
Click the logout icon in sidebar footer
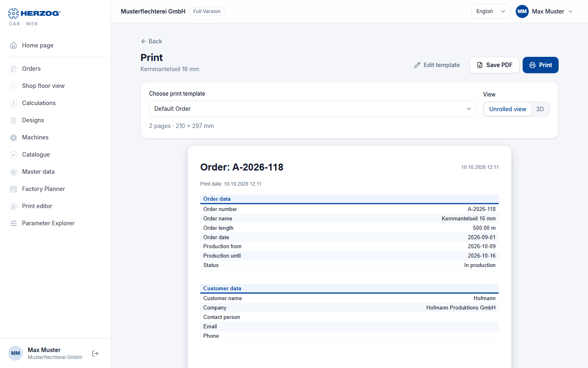pyautogui.click(x=96, y=353)
